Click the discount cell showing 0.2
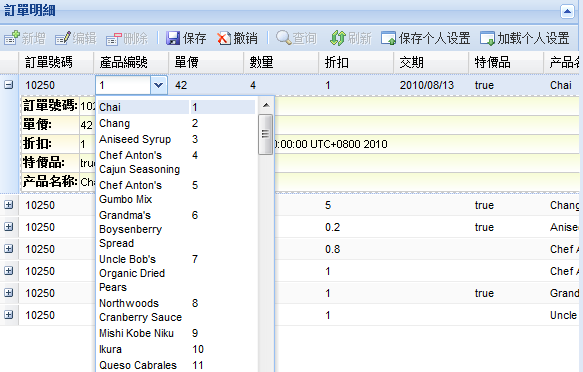This screenshot has height=372, width=583. 356,227
